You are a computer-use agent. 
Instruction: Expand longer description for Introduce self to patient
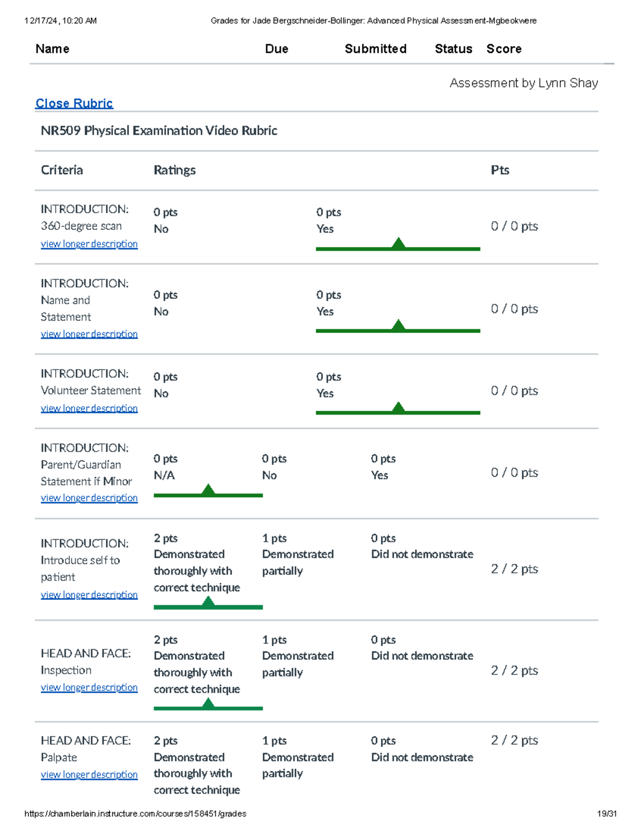89,594
